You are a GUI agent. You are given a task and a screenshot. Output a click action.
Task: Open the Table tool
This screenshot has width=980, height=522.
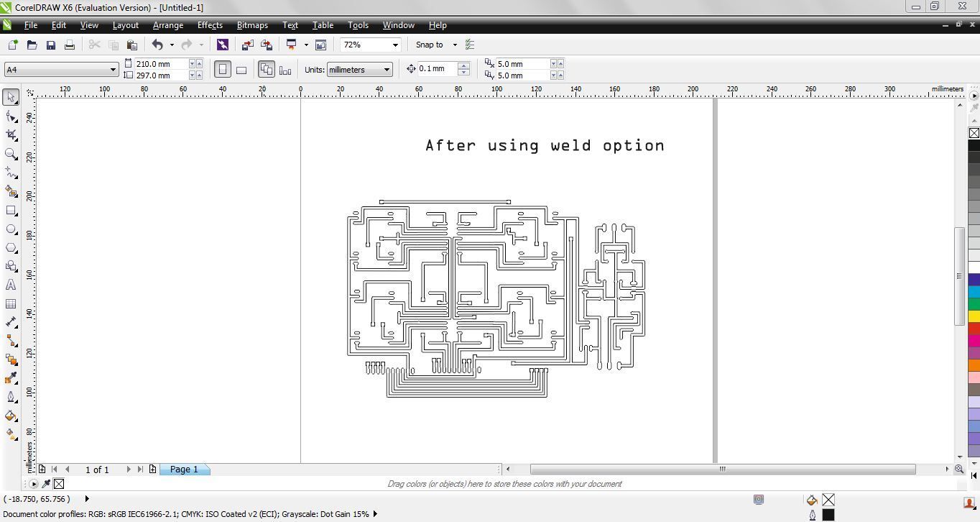pyautogui.click(x=11, y=303)
